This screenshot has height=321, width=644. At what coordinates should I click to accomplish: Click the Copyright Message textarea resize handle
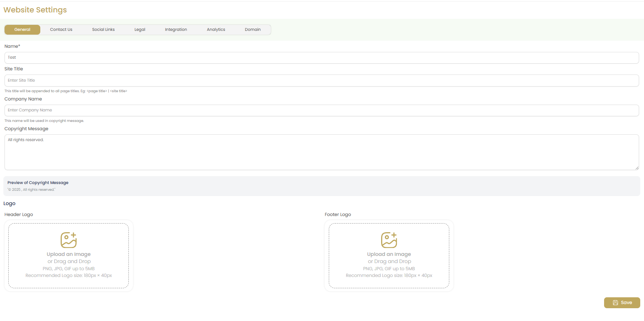[637, 168]
